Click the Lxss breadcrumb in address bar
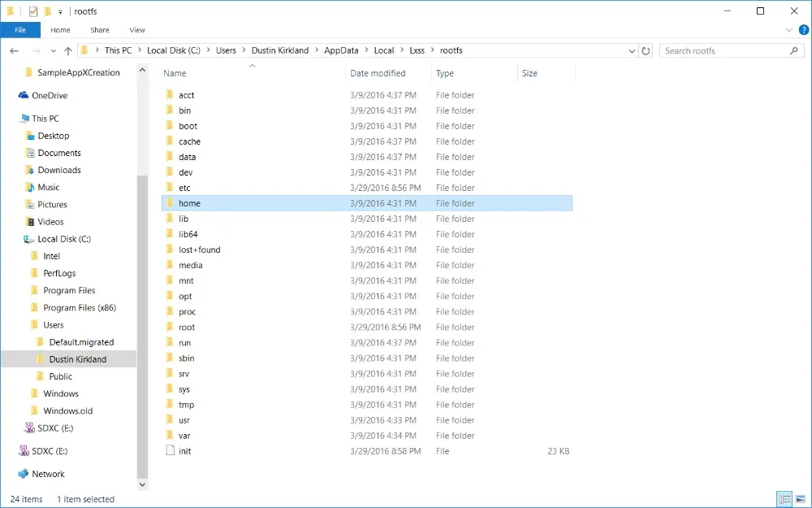The image size is (812, 508). [417, 50]
